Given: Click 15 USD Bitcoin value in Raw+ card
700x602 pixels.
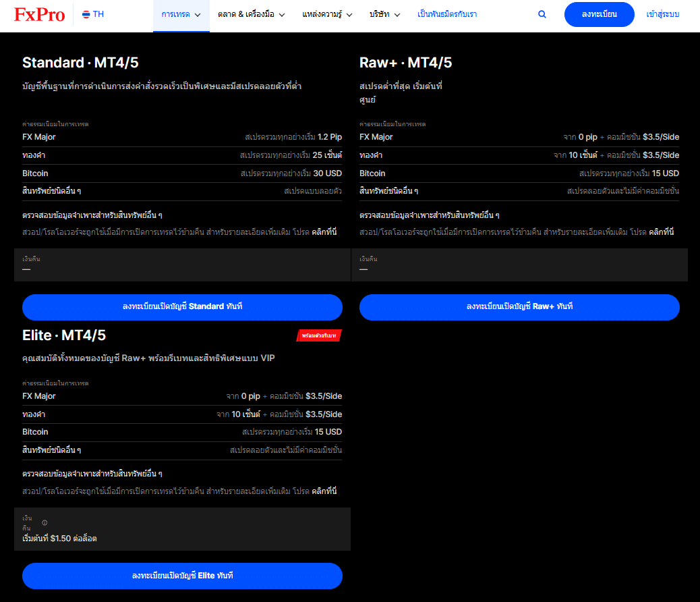Looking at the screenshot, I should coord(665,173).
